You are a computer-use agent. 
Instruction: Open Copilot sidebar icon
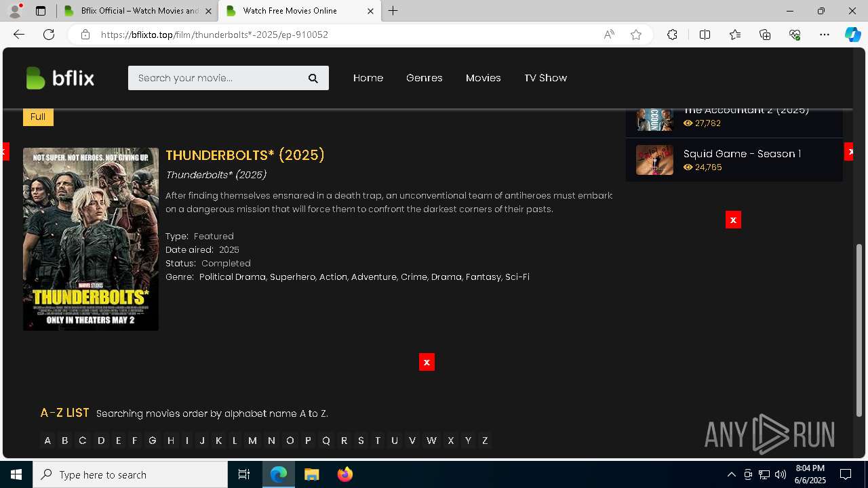point(853,35)
